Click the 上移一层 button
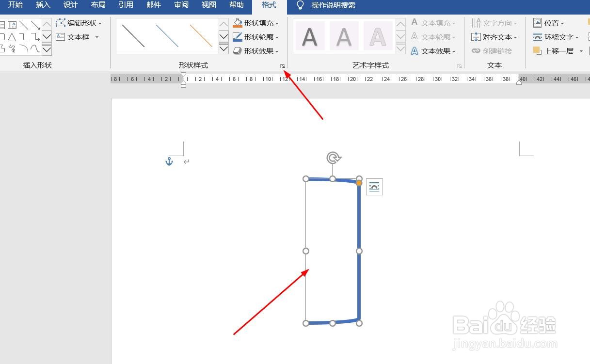 pos(553,51)
